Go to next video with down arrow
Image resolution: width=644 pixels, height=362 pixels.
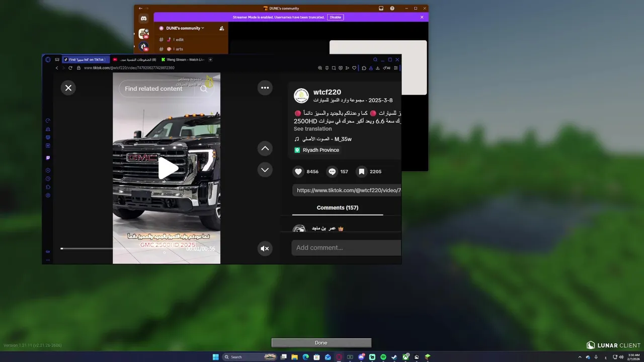[x=265, y=169]
